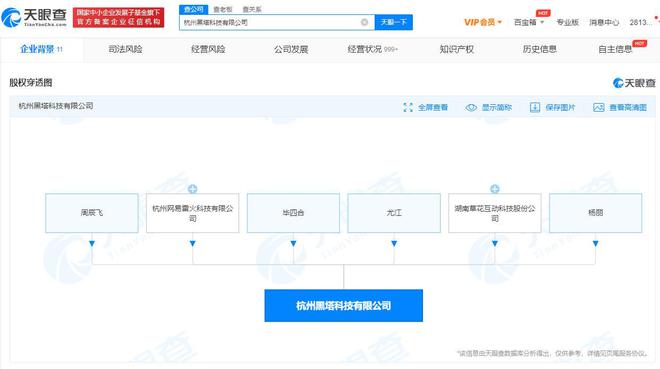
Task: Select the shareholder node 湖南草花互动科技股份公司
Action: coord(495,213)
